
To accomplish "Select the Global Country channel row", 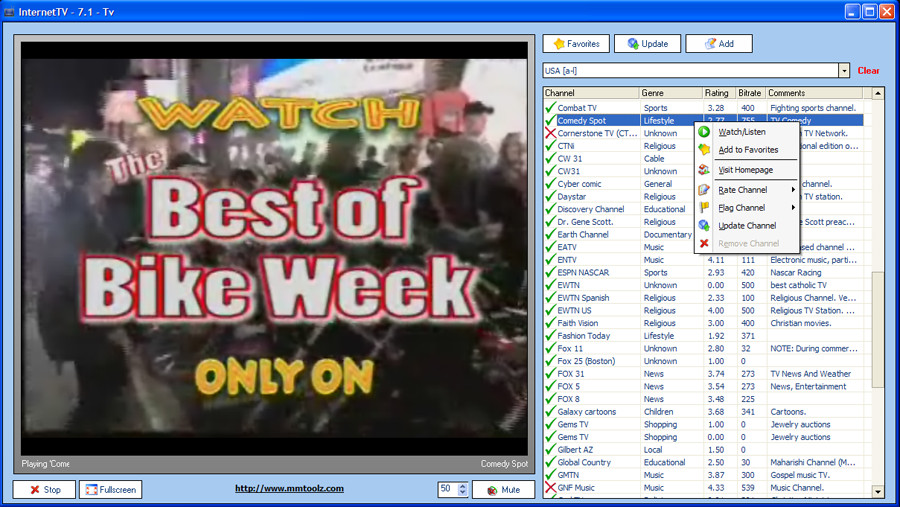I will point(703,462).
